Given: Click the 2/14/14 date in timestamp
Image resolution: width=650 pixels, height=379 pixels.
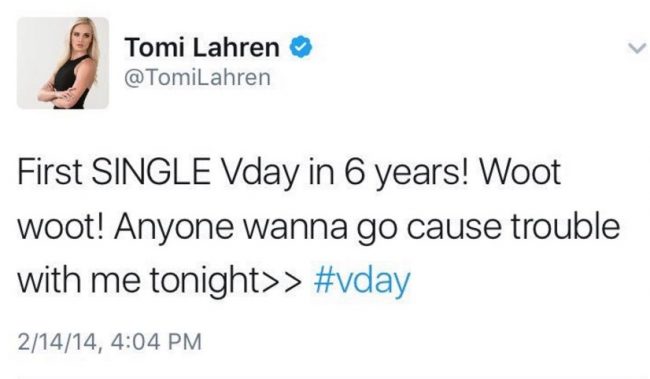Looking at the screenshot, I should (58, 343).
